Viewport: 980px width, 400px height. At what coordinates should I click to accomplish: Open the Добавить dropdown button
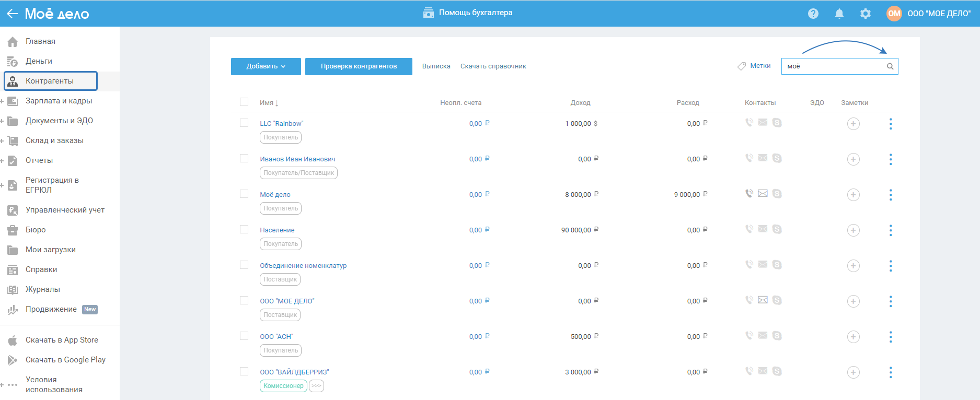click(x=266, y=66)
